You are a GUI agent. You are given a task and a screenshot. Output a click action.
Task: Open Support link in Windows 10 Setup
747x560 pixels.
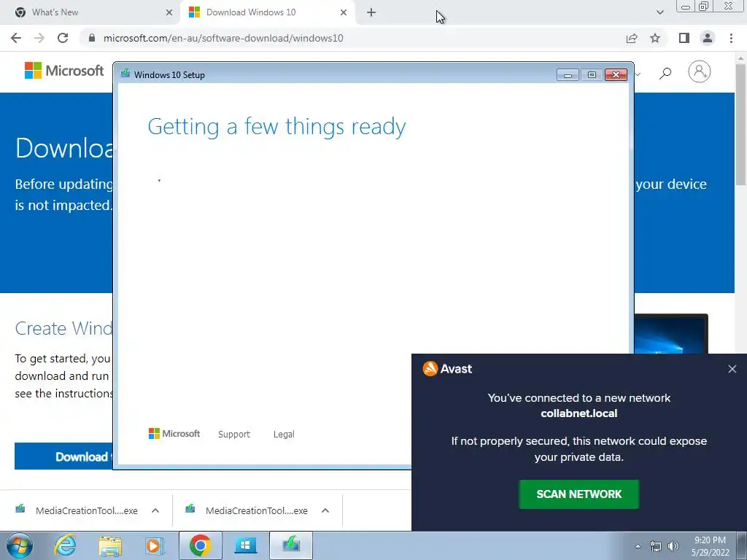(234, 435)
